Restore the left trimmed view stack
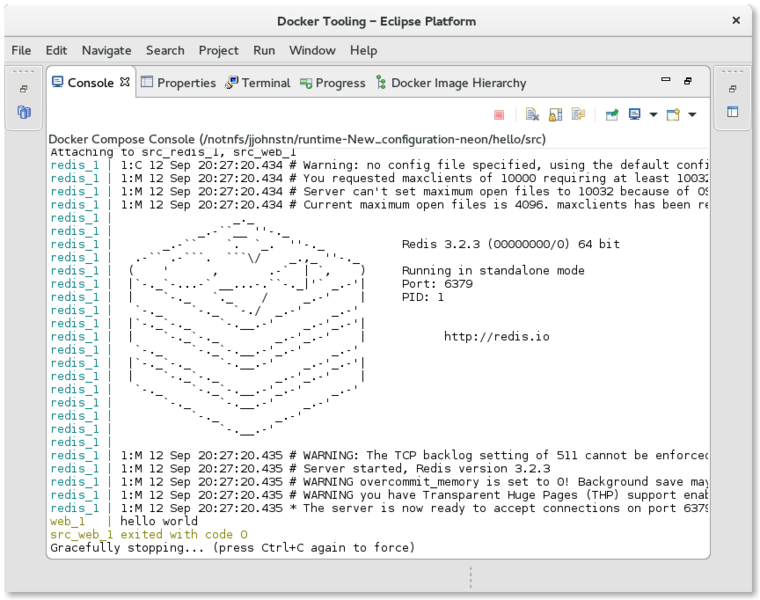Image resolution: width=760 pixels, height=600 pixels. [23, 89]
